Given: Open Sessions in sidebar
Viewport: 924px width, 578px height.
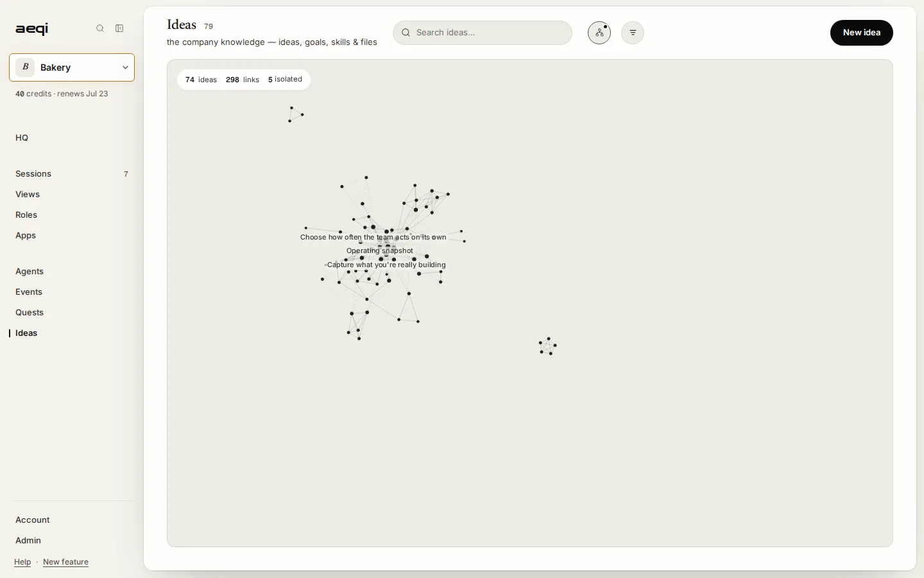Looking at the screenshot, I should (x=33, y=173).
